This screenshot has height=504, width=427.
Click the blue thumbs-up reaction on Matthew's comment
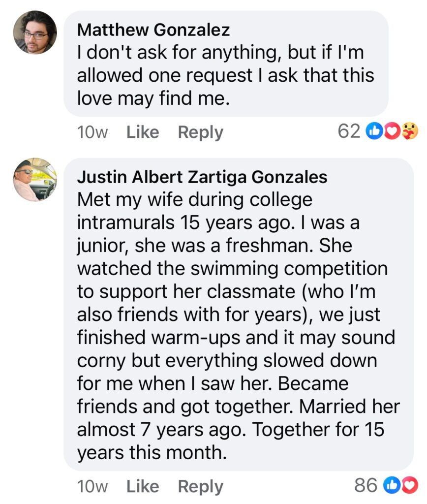click(375, 131)
